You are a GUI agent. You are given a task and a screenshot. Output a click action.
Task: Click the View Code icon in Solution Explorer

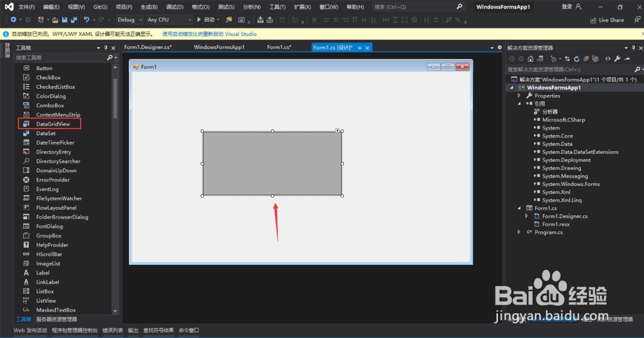608,59
